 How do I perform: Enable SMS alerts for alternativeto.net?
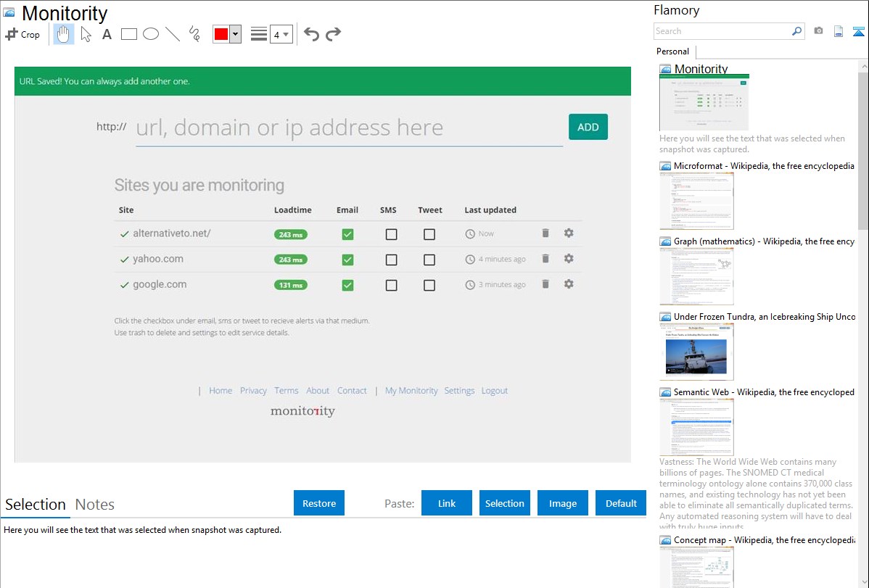point(391,234)
